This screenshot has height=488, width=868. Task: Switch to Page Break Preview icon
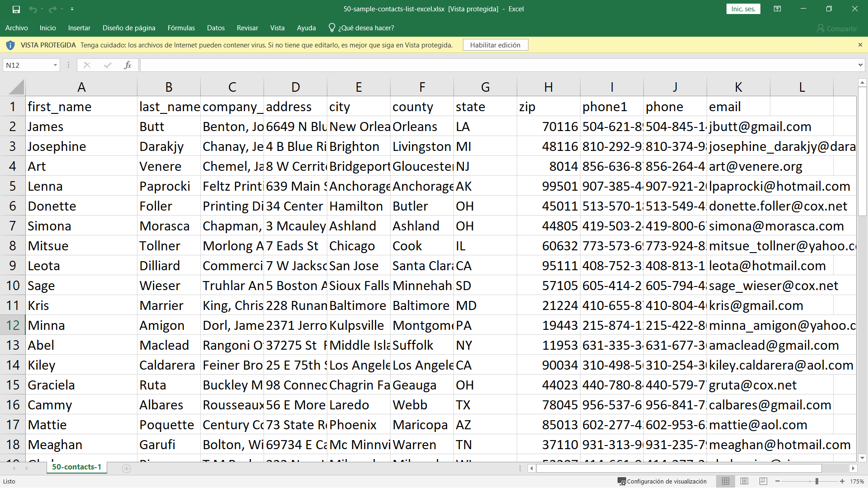point(764,482)
